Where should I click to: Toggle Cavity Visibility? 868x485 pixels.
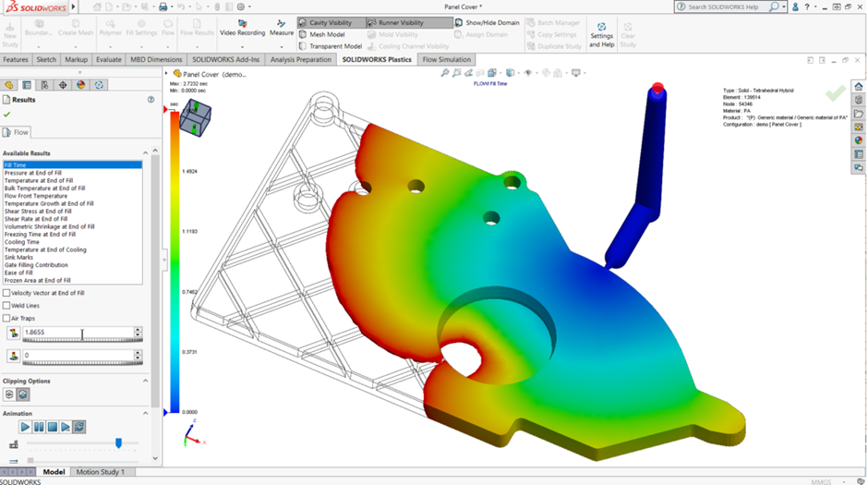tap(331, 23)
